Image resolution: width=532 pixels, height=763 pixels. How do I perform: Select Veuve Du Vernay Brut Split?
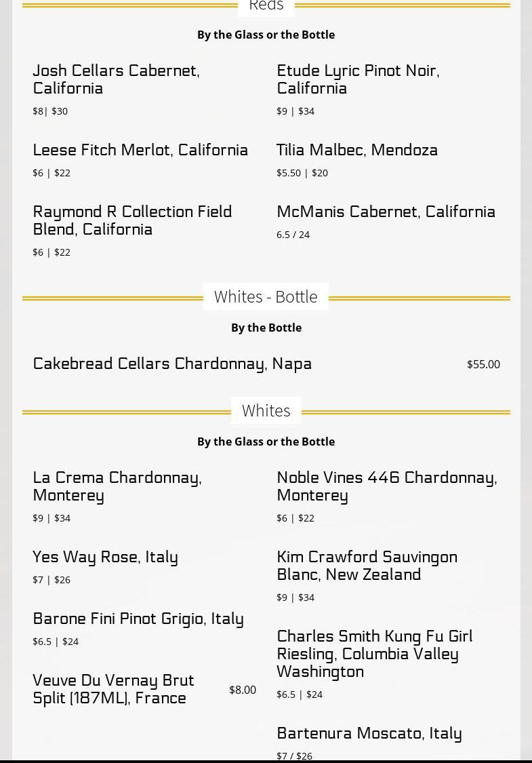113,689
